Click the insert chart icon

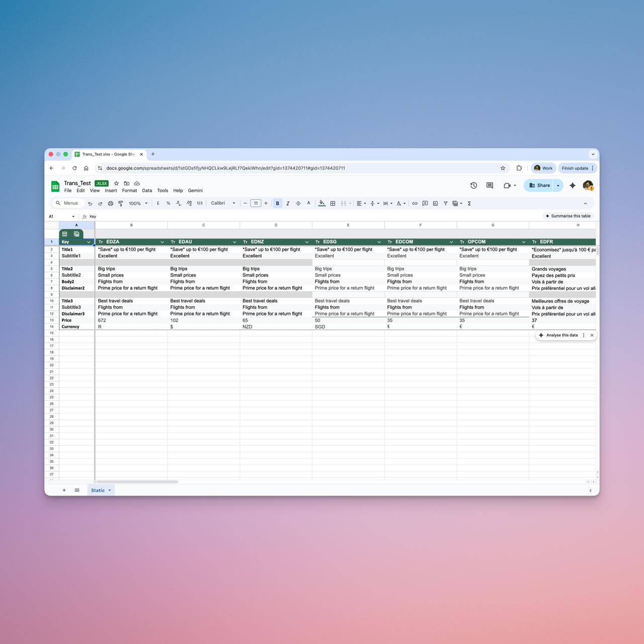tap(435, 203)
